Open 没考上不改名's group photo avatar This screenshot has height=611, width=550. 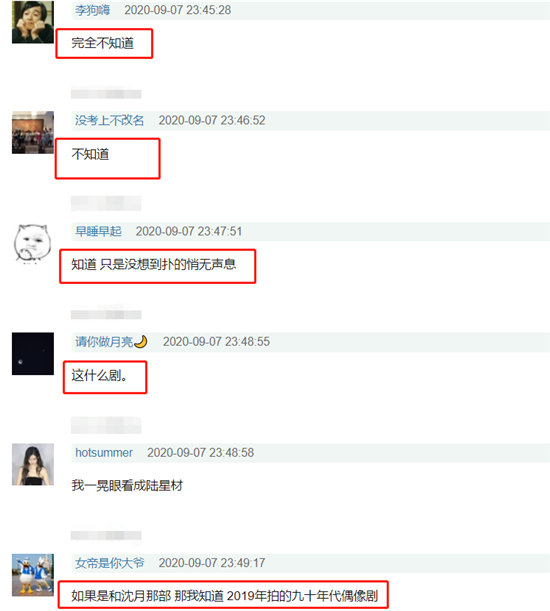coord(33,132)
